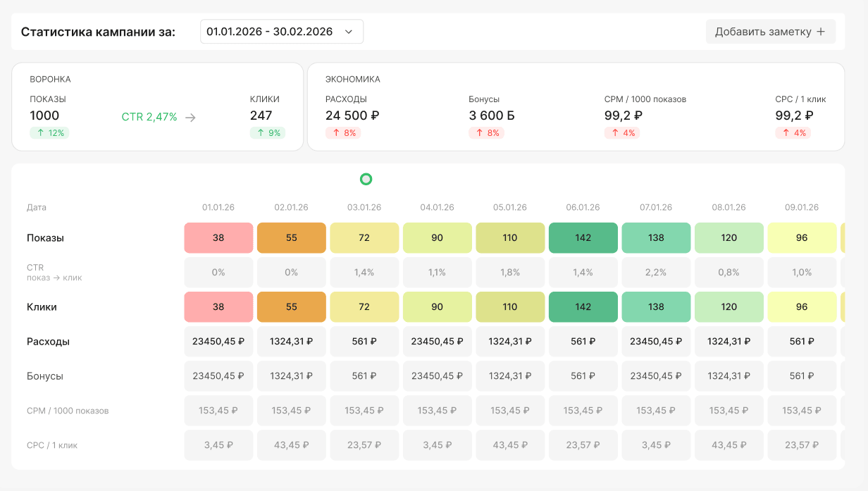Click the 02.01.26 date column header
Viewport: 868px width, 491px height.
click(x=292, y=207)
